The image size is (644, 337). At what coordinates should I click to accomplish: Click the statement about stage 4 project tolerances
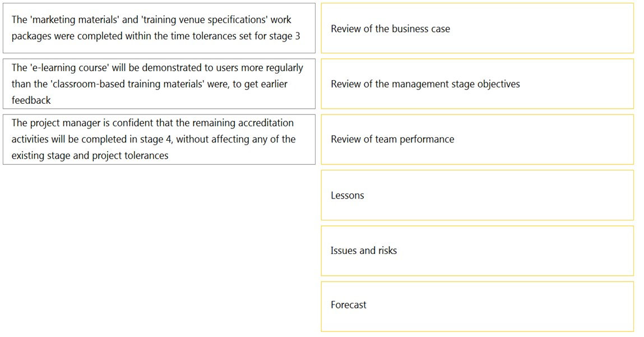(159, 139)
